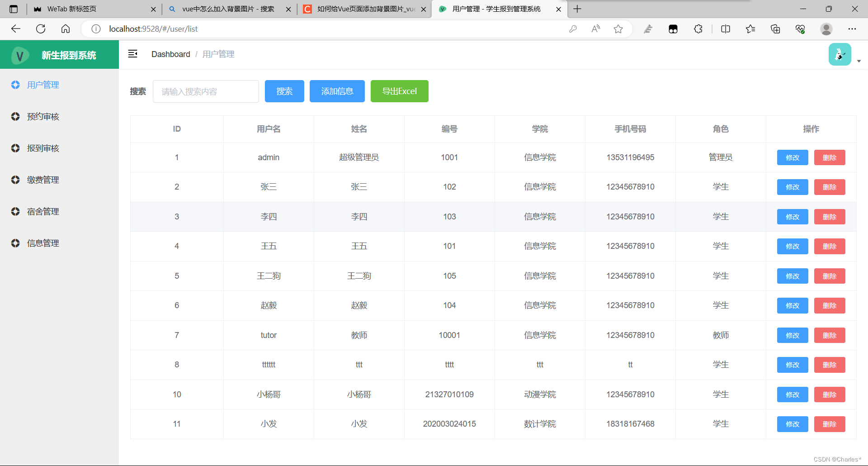Click 删除 in the 李四 row
Image resolution: width=868 pixels, height=466 pixels.
pos(830,217)
